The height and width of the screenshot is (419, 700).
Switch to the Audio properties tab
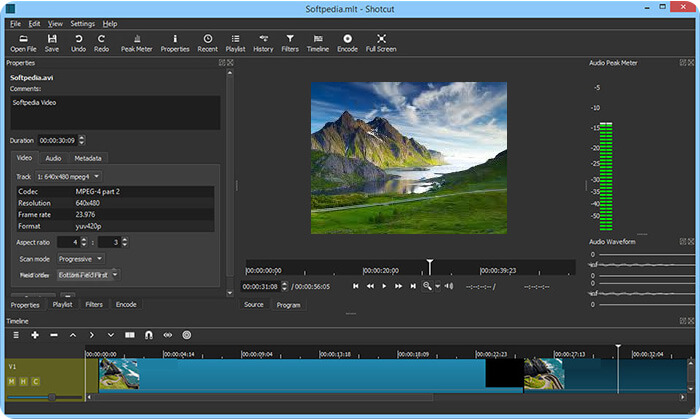[x=53, y=158]
